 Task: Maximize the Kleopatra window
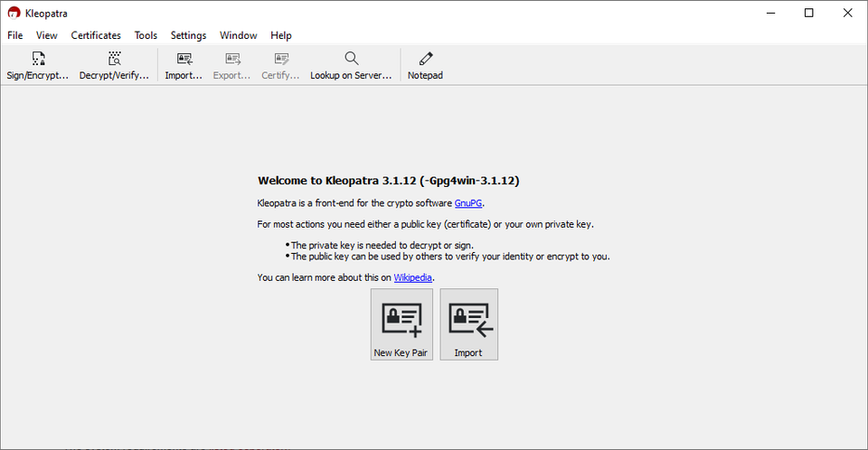point(808,13)
